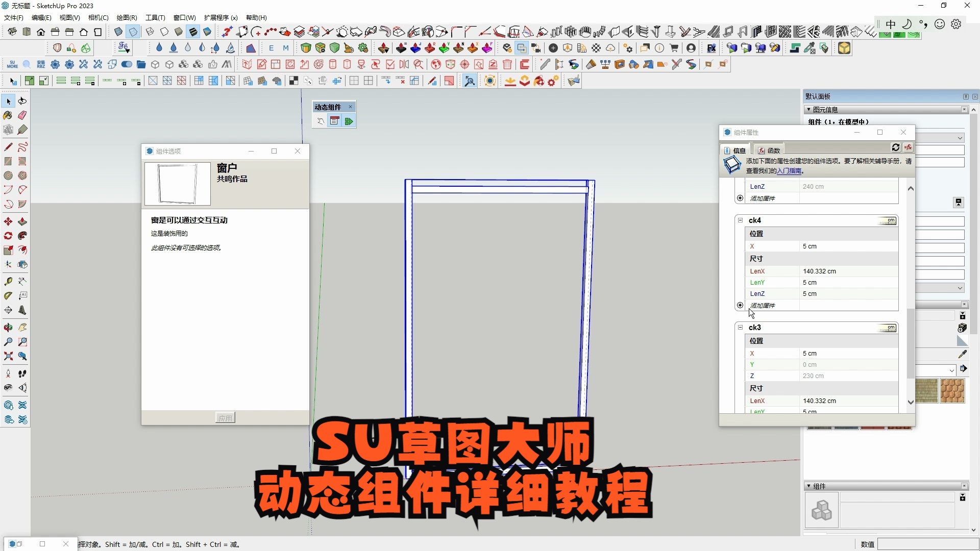Image resolution: width=980 pixels, height=551 pixels.
Task: Click the attributes panel vertical scrollbar thumb
Action: click(911, 343)
